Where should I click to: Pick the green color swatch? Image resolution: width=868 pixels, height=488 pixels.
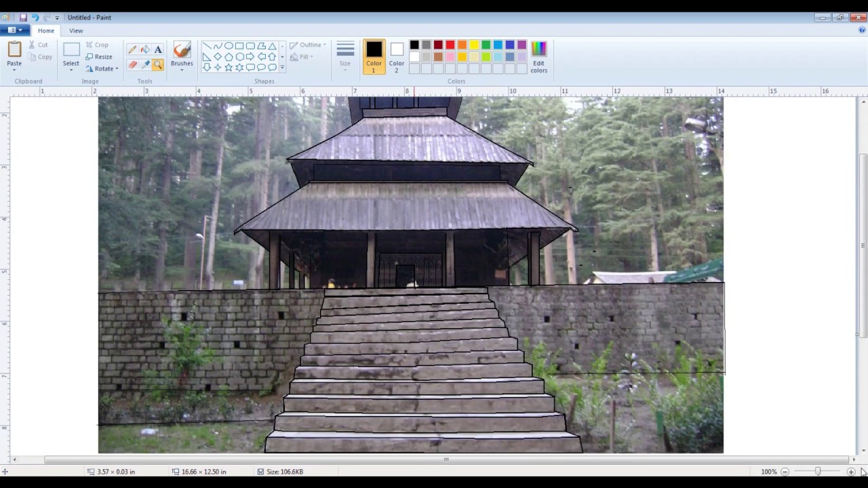tap(486, 45)
